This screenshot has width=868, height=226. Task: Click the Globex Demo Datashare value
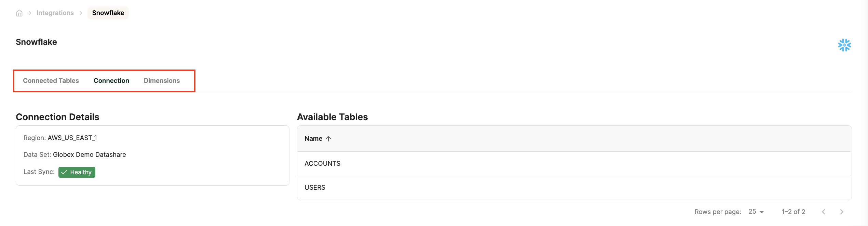89,155
